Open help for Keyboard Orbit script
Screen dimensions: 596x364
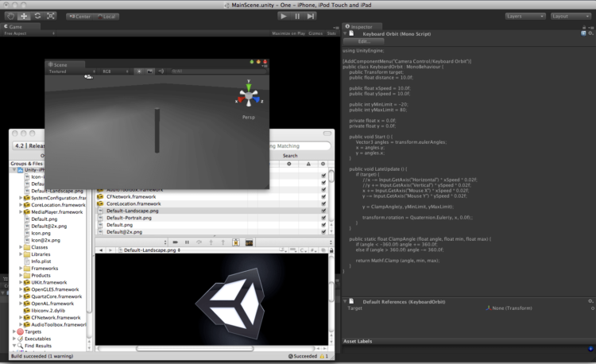click(x=583, y=33)
